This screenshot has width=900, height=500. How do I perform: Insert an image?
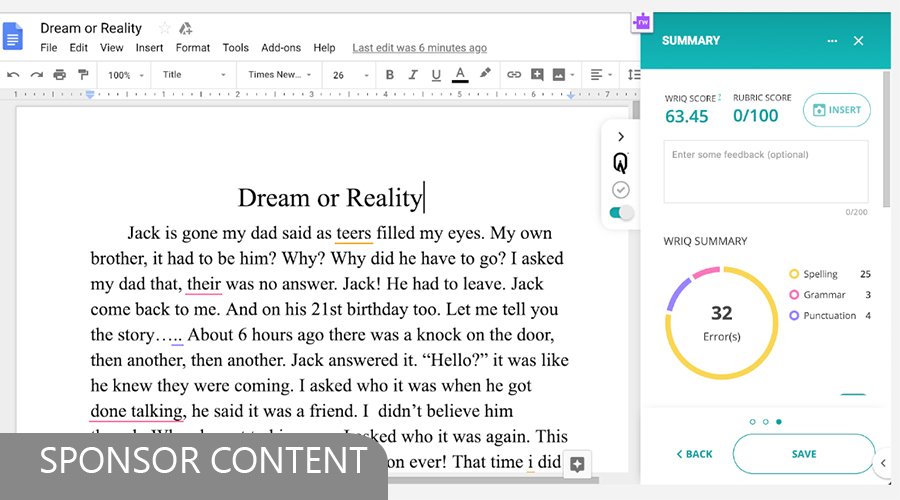click(x=558, y=75)
